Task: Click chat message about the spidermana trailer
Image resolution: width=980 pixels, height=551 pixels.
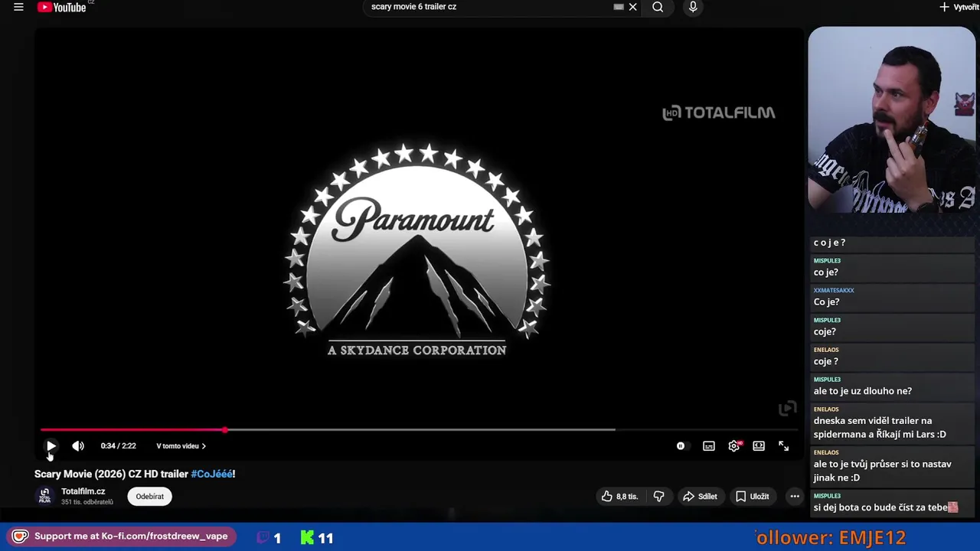Action: click(x=880, y=428)
